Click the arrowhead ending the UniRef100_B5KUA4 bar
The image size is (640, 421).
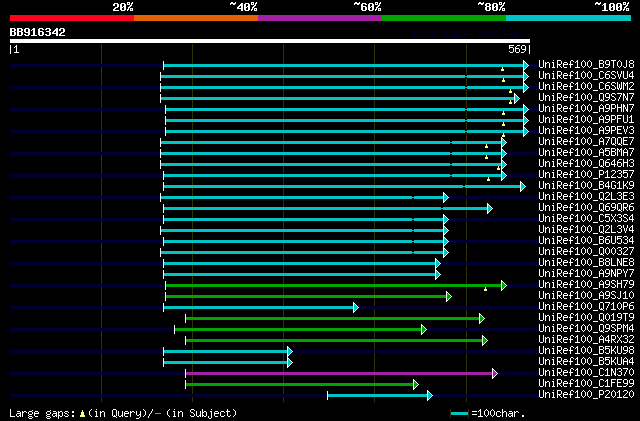(x=290, y=362)
